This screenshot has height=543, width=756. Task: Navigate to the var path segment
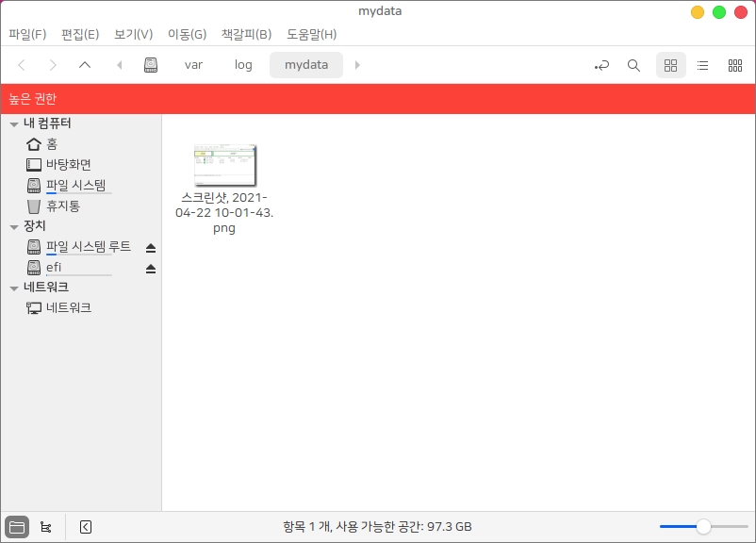click(193, 65)
